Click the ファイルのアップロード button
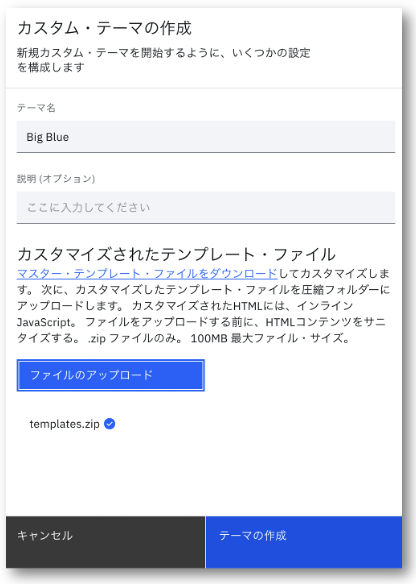This screenshot has width=416, height=584. [111, 375]
